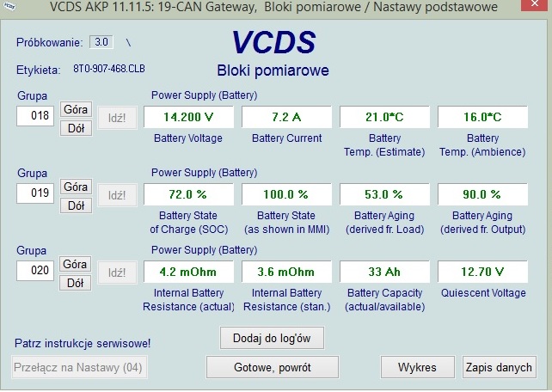Click Internal Battery Resistance (stan.) label

[287, 300]
